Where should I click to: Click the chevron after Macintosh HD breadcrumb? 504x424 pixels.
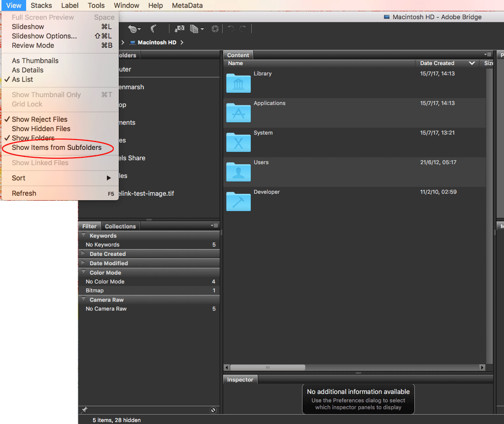pos(182,42)
